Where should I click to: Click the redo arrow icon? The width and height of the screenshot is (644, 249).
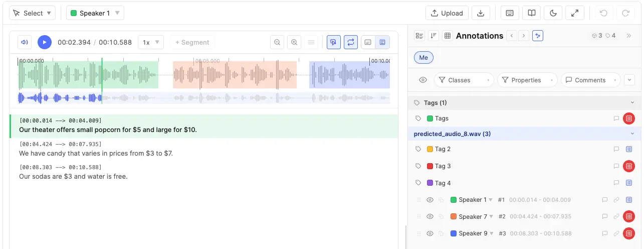[x=625, y=13]
